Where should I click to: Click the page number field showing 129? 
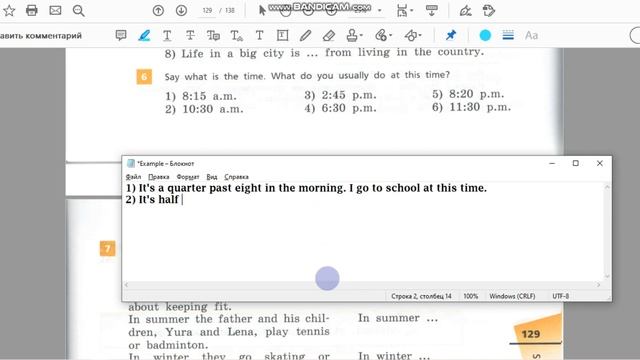[207, 11]
